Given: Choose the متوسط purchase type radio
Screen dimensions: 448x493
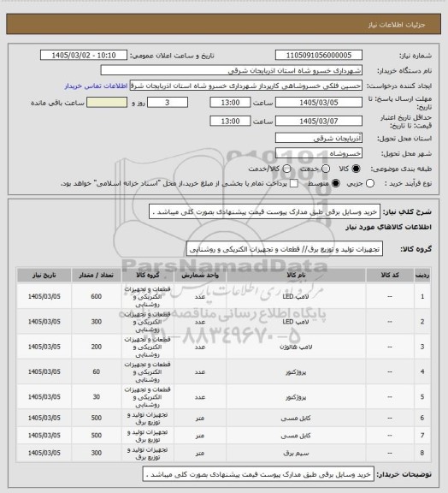Looking at the screenshot, I should click(x=336, y=183).
